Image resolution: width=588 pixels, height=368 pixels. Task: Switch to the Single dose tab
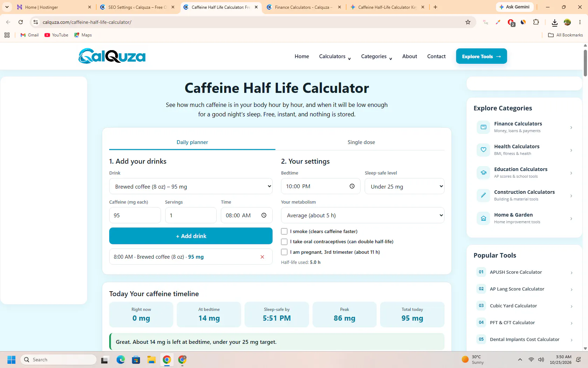(x=361, y=142)
